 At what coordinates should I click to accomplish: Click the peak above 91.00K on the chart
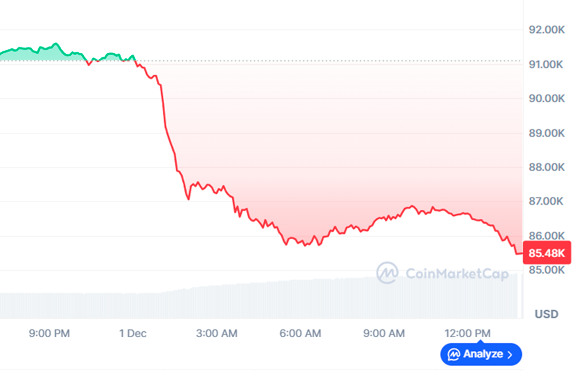click(56, 44)
